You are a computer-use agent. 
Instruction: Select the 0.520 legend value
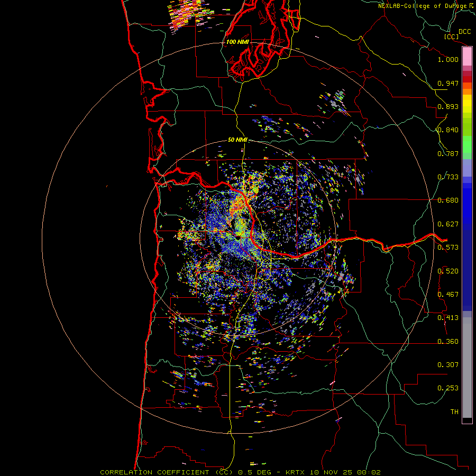448,271
